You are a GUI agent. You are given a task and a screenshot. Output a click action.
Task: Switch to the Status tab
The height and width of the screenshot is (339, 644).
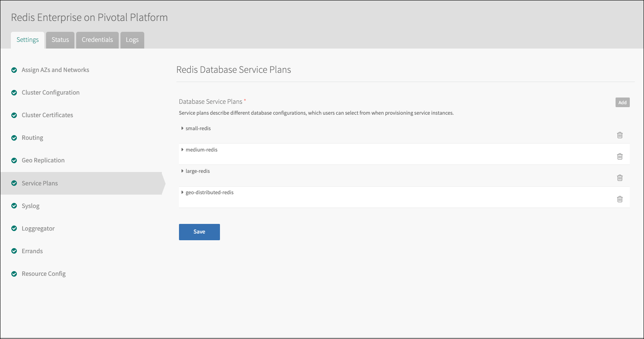60,40
